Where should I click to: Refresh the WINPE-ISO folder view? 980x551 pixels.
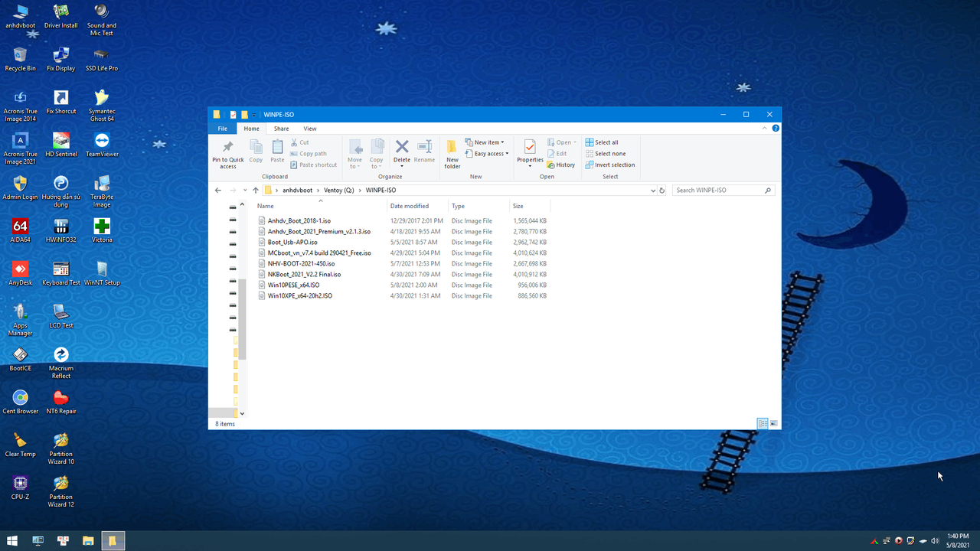tap(662, 190)
